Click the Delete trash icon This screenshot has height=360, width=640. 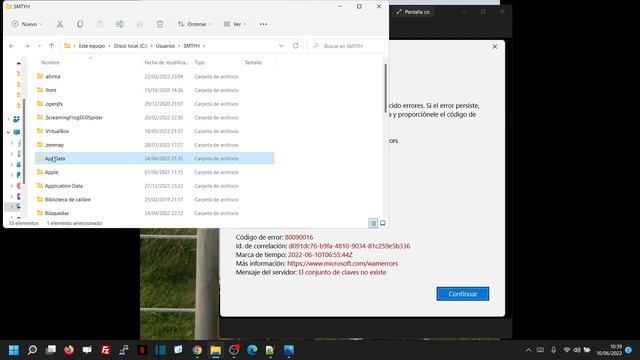[160, 24]
